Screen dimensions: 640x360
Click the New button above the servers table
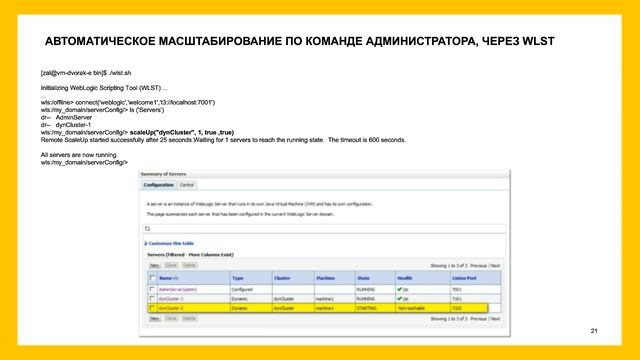[x=154, y=265]
